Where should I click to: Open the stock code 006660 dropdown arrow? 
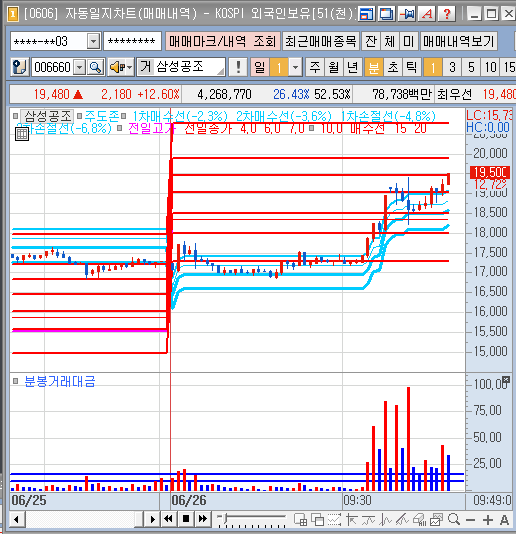[79, 67]
